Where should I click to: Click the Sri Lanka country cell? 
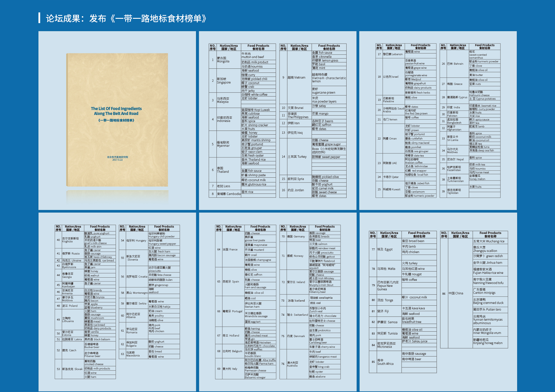pyautogui.click(x=453, y=138)
